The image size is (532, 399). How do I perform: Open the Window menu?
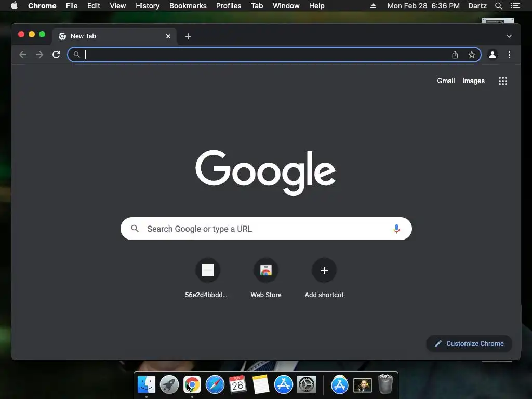pyautogui.click(x=286, y=6)
